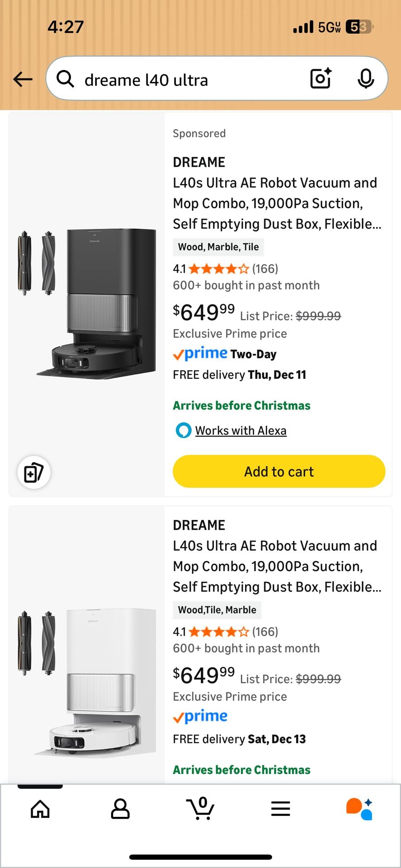The height and width of the screenshot is (868, 401).
Task: Open the hamburger menu in bottom navigation
Action: click(x=280, y=809)
